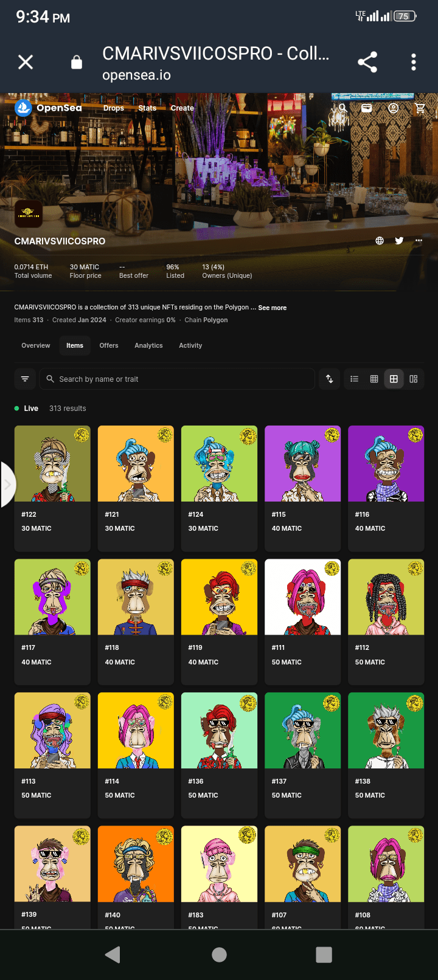This screenshot has height=980, width=438.
Task: Open NFT #121 thumbnail
Action: point(136,464)
